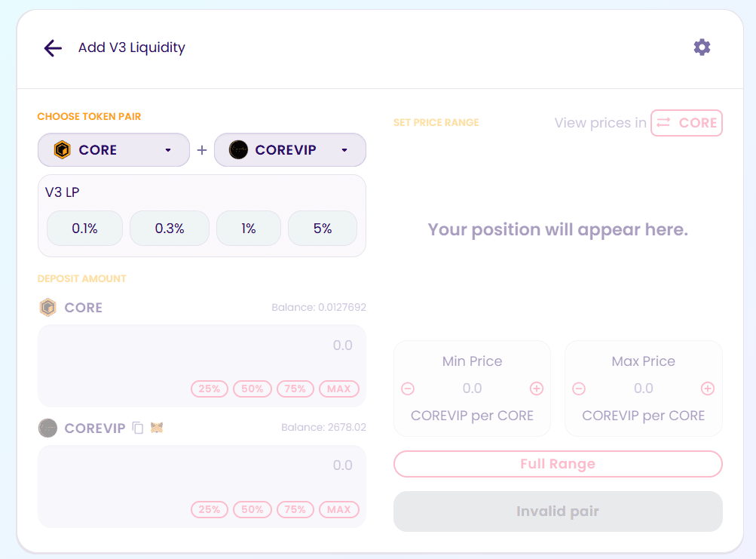This screenshot has height=559, width=756.
Task: Select the 0.1% fee tier
Action: point(85,228)
